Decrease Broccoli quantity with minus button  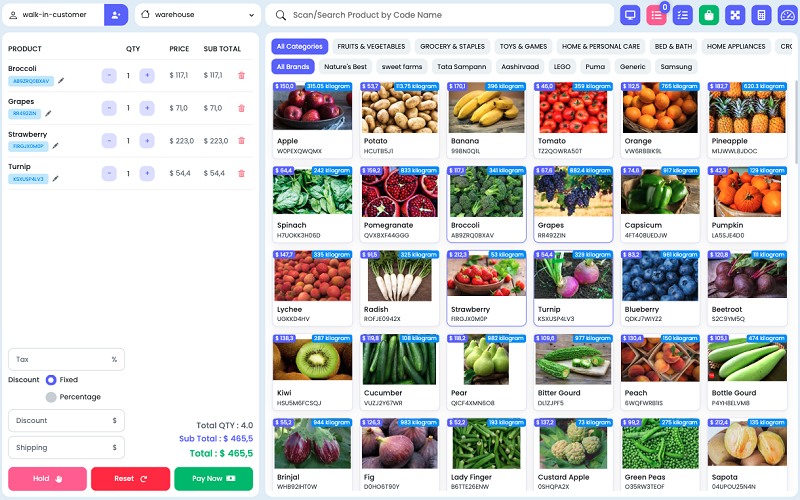(109, 76)
